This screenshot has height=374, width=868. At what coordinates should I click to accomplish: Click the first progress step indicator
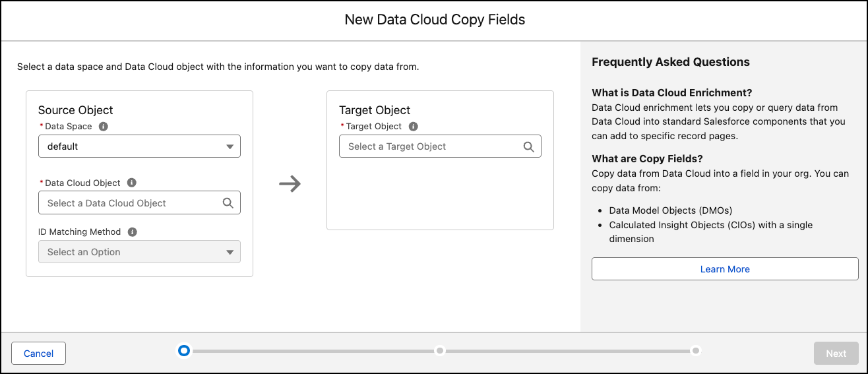[184, 350]
